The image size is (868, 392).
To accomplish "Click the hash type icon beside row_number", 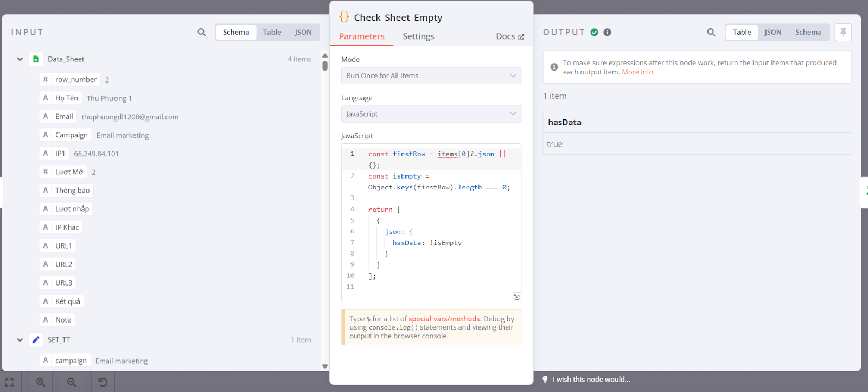I will tap(46, 79).
